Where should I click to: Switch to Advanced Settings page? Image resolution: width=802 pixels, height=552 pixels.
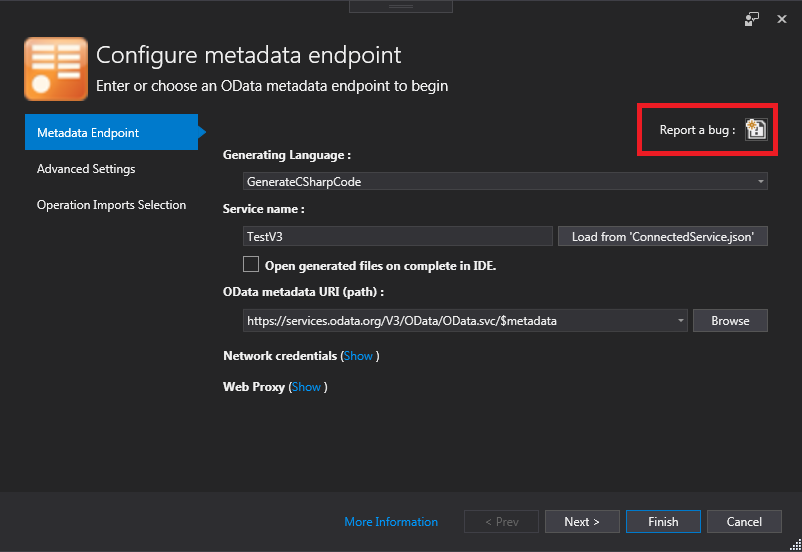pyautogui.click(x=86, y=169)
